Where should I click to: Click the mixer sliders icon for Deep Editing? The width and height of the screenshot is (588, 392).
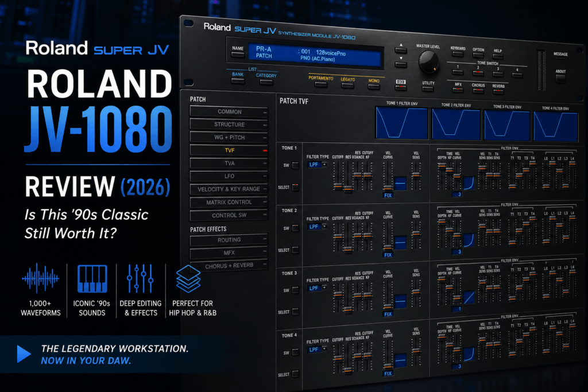pyautogui.click(x=140, y=278)
